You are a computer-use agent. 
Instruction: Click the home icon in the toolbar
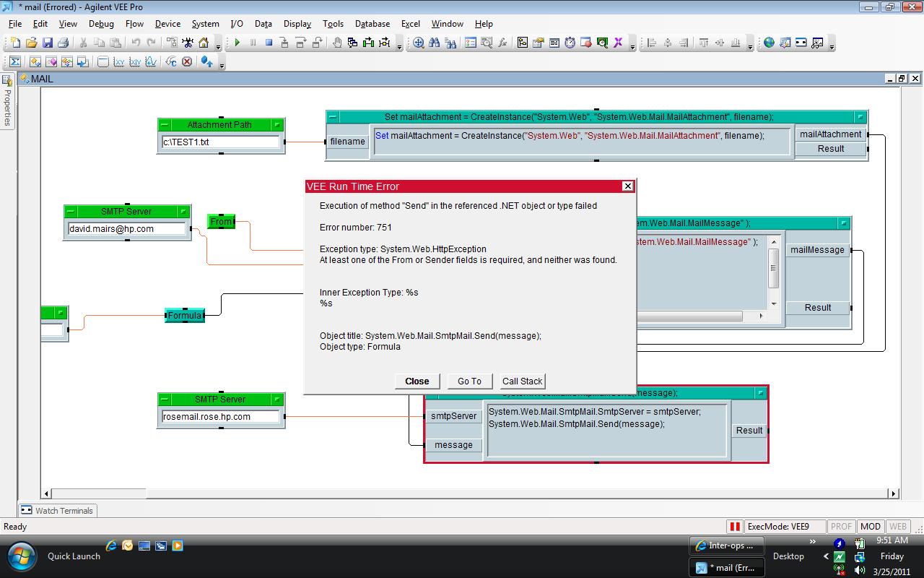click(x=204, y=43)
